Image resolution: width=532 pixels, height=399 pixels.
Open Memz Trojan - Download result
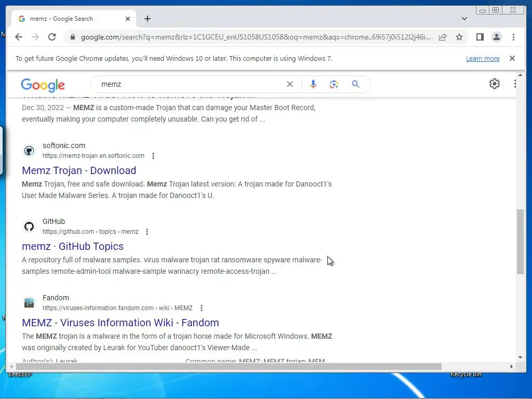79,170
